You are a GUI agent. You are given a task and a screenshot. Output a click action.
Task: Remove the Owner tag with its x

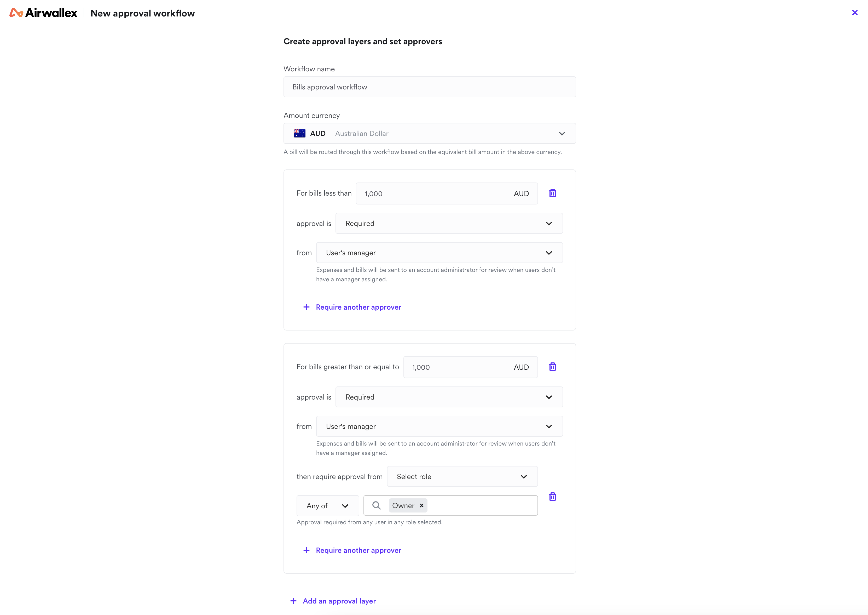[421, 505]
